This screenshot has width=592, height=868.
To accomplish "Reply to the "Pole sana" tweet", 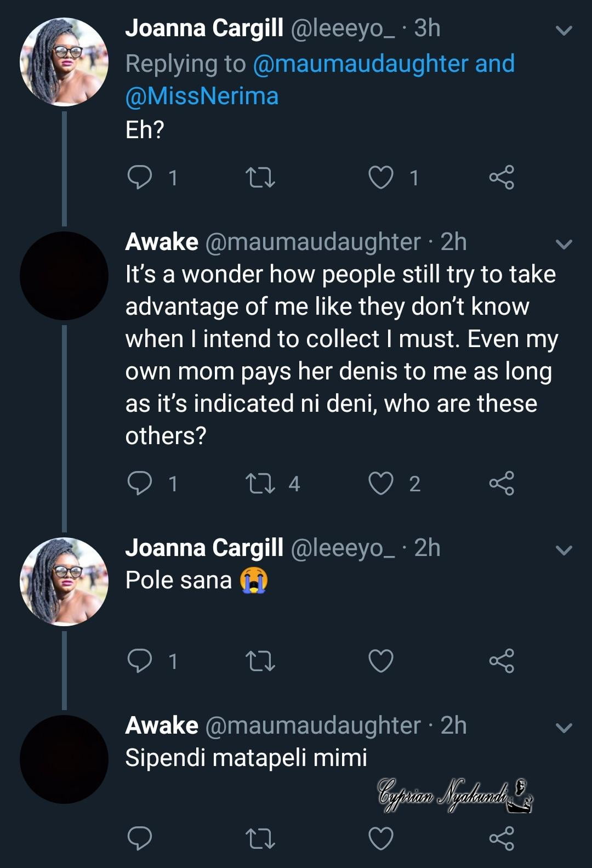I will click(139, 661).
